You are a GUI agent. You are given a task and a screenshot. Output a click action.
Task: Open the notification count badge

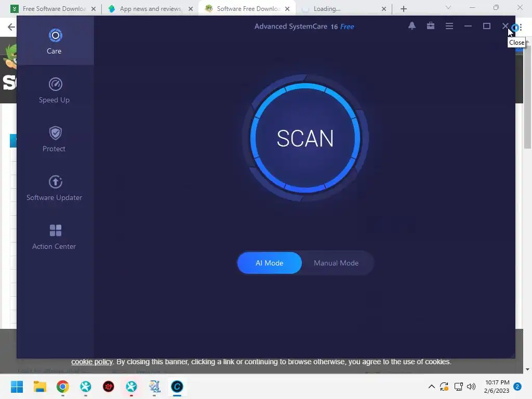pyautogui.click(x=517, y=387)
